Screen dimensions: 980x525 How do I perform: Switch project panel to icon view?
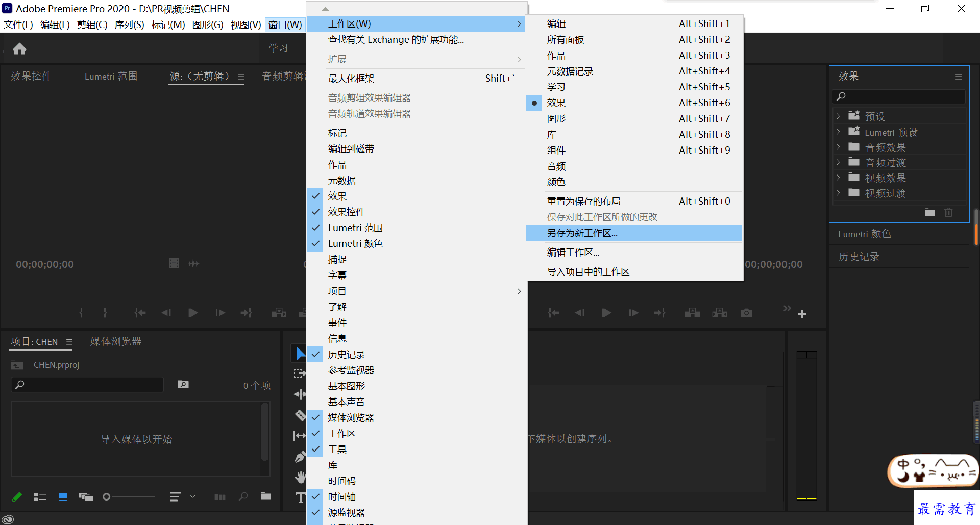coord(63,496)
